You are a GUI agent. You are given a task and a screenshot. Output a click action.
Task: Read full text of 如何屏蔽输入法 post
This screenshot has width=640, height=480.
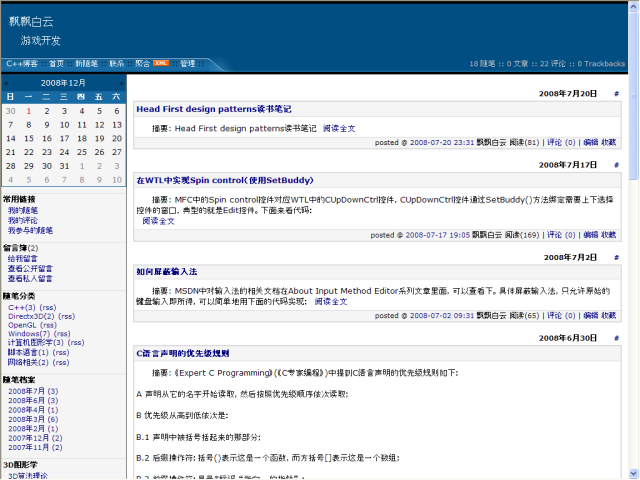[331, 302]
